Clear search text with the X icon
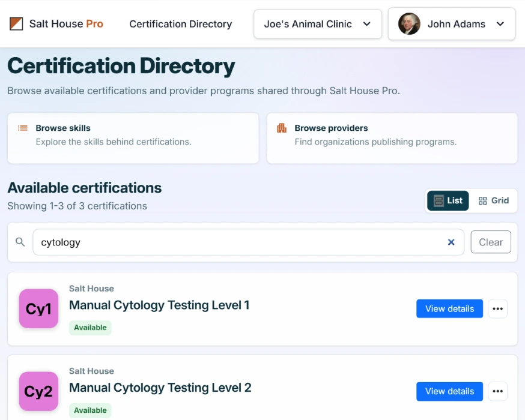The width and height of the screenshot is (525, 420). [x=451, y=242]
